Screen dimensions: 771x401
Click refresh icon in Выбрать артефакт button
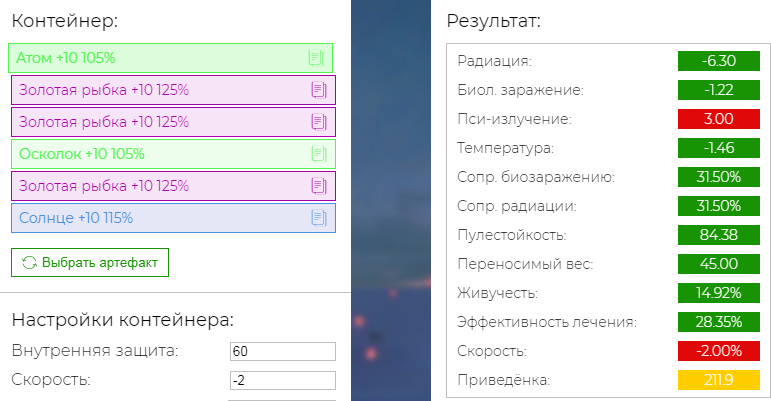tap(29, 262)
